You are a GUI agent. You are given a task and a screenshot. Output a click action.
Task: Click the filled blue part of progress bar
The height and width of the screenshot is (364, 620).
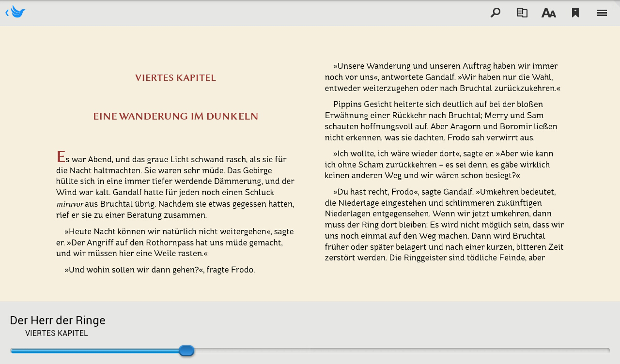tap(94, 350)
